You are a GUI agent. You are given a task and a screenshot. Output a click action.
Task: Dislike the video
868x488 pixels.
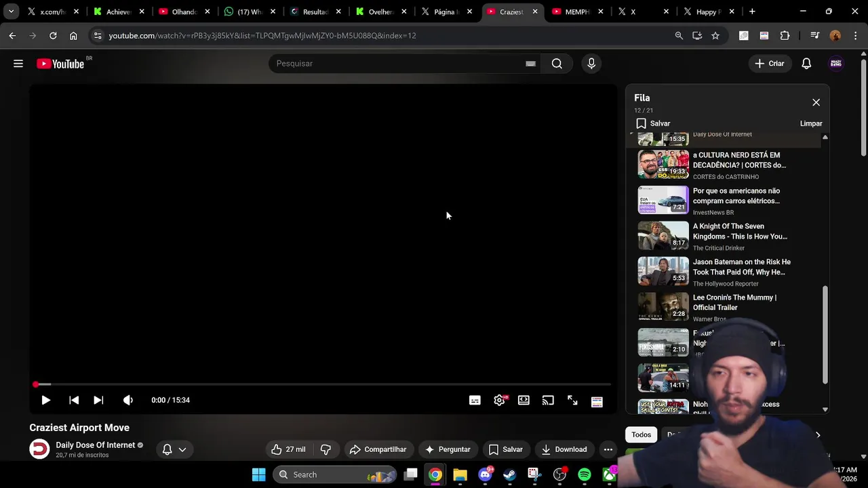[x=325, y=449]
